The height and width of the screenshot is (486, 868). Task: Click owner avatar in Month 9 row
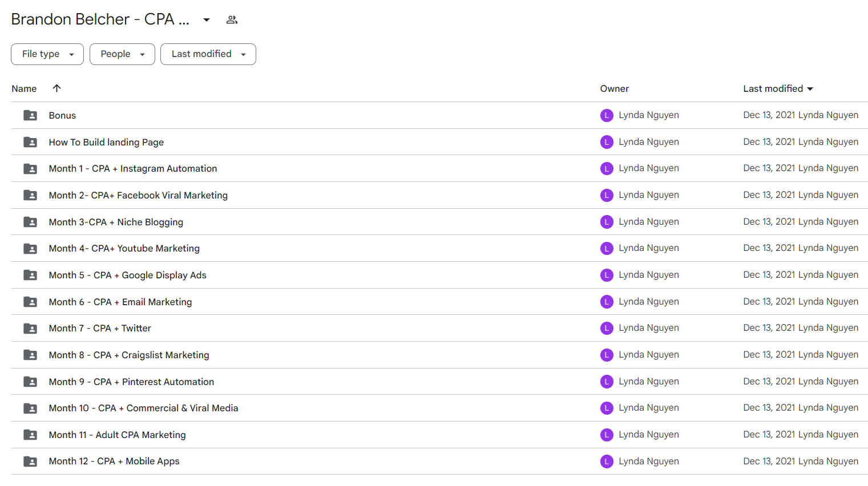pyautogui.click(x=607, y=382)
